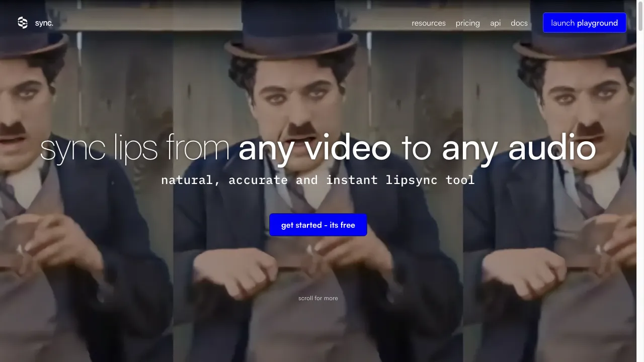Screen dimensions: 644x362
Task: Click the "natural, accurate and instant lipsync tool" subtitle
Action: [318, 180]
